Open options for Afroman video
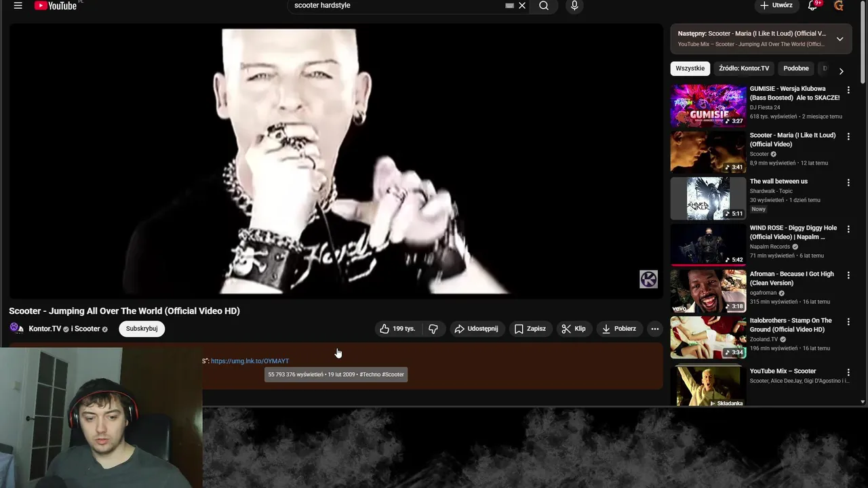Viewport: 868px width, 488px height. [x=848, y=275]
